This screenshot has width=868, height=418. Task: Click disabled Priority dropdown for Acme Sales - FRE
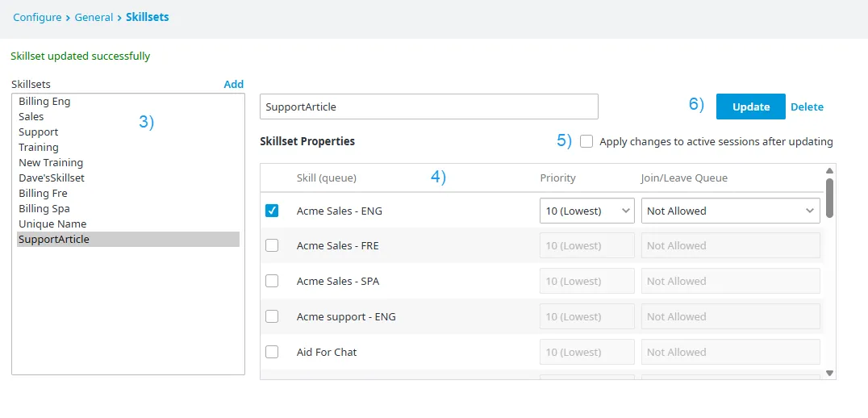[586, 246]
